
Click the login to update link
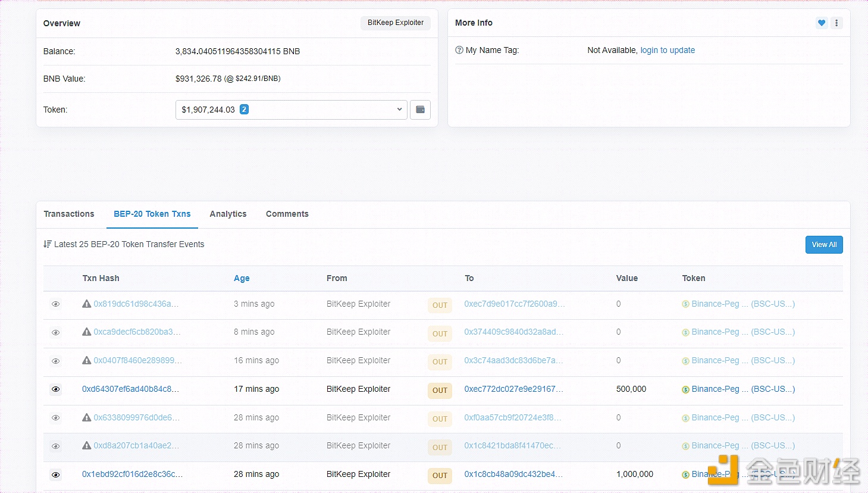click(x=668, y=50)
